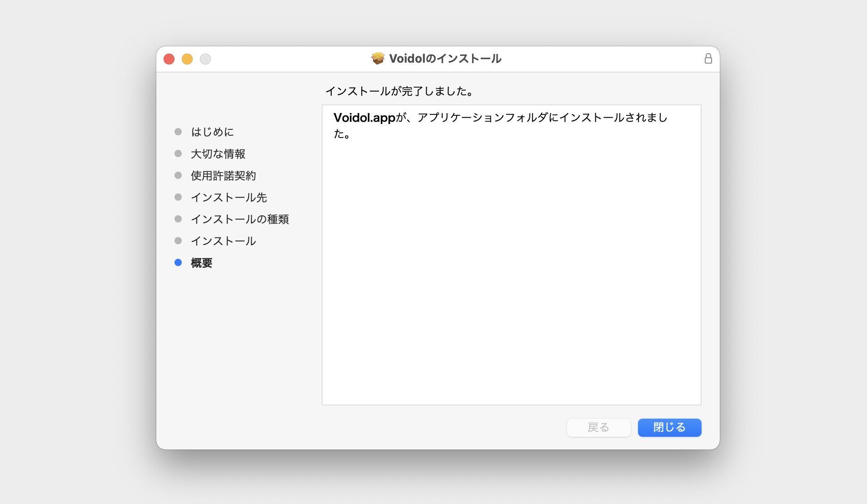This screenshot has height=504, width=867.
Task: Click the bullet next to インストール先
Action: [x=178, y=197]
